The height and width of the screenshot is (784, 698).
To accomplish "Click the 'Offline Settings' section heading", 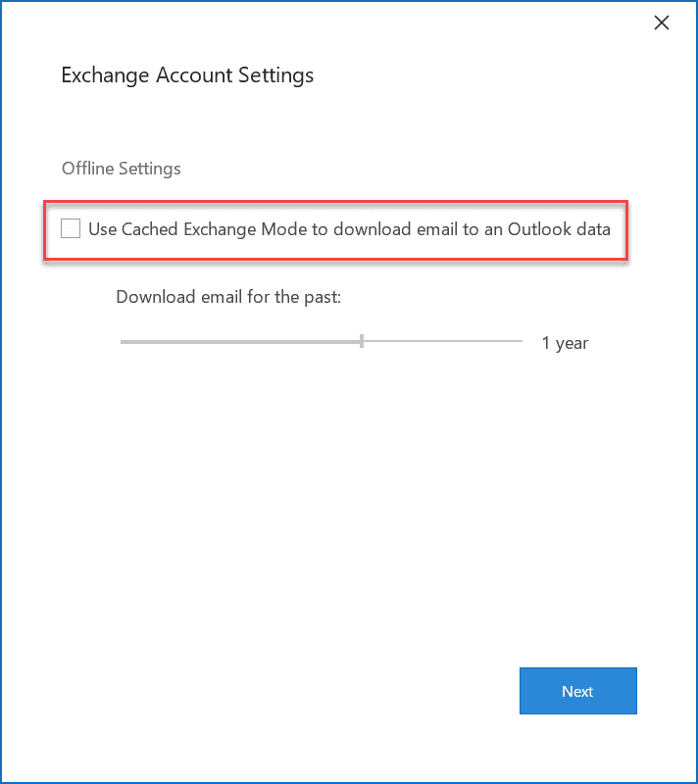I will click(122, 169).
